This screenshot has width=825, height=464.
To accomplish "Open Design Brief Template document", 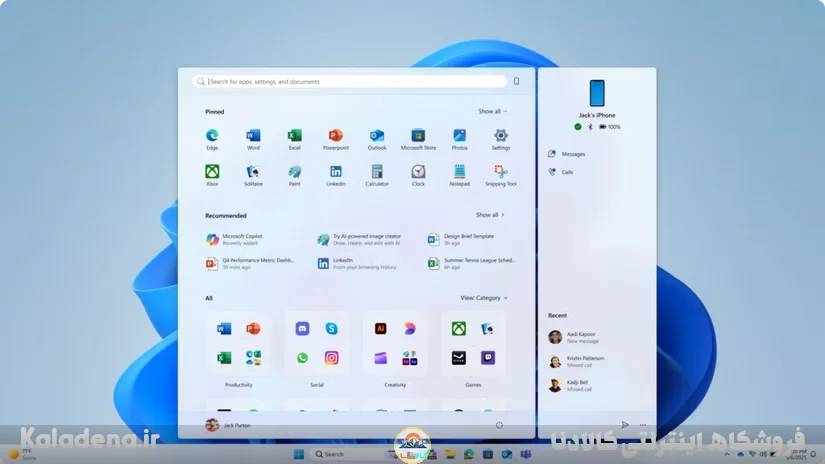I will click(x=461, y=239).
